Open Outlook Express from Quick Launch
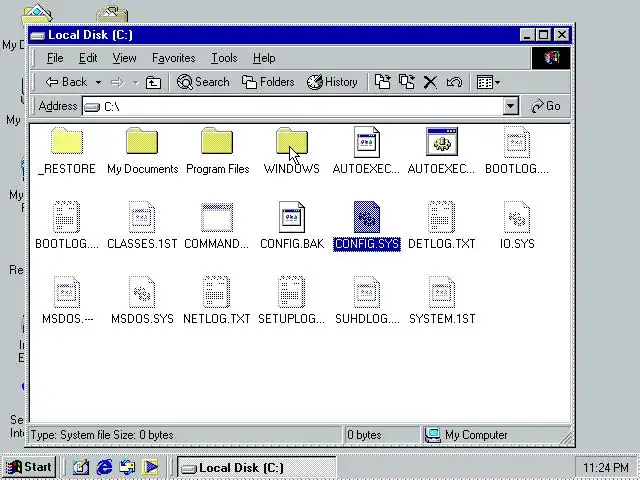Viewport: 640px width, 480px height. pyautogui.click(x=127, y=467)
